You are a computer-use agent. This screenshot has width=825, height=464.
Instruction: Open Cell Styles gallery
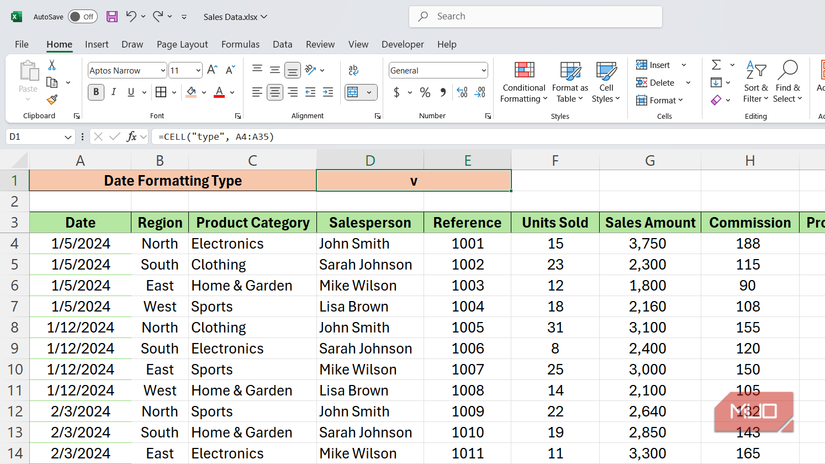click(x=606, y=82)
